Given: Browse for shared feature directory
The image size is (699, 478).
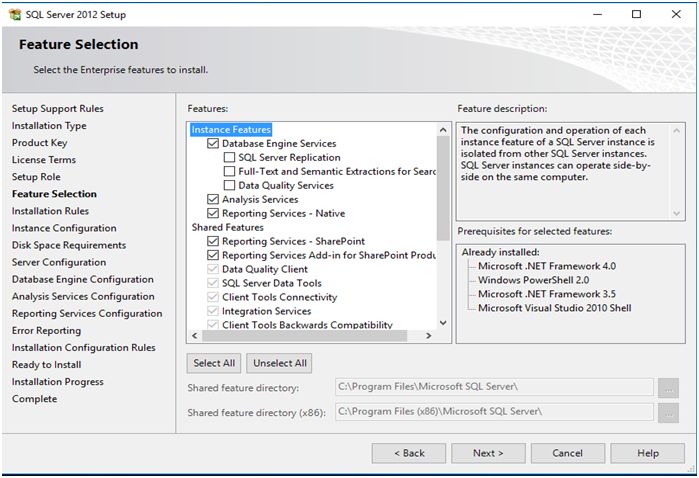Looking at the screenshot, I should (x=668, y=388).
